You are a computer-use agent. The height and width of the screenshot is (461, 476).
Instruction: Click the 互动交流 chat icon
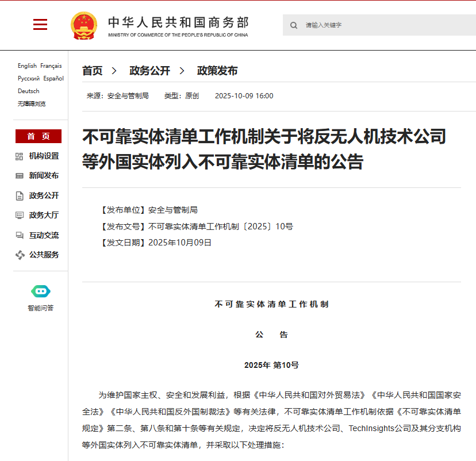point(20,235)
